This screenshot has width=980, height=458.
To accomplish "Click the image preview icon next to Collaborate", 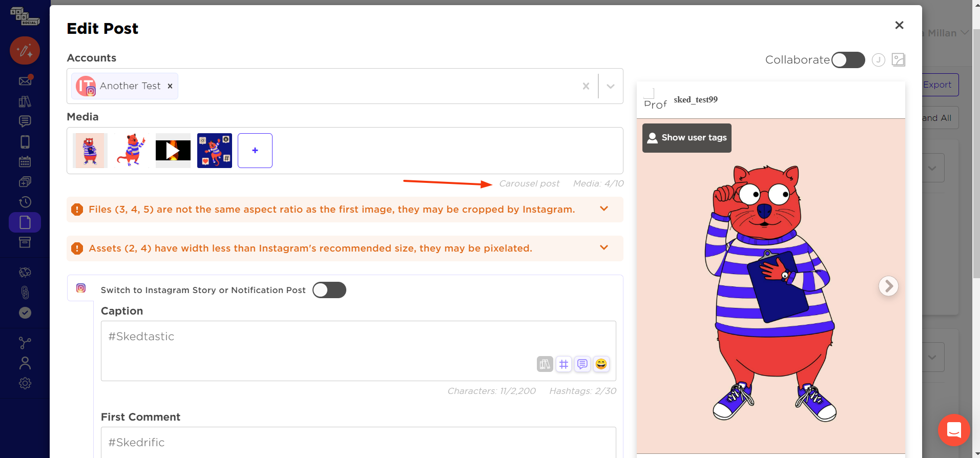I will point(899,60).
